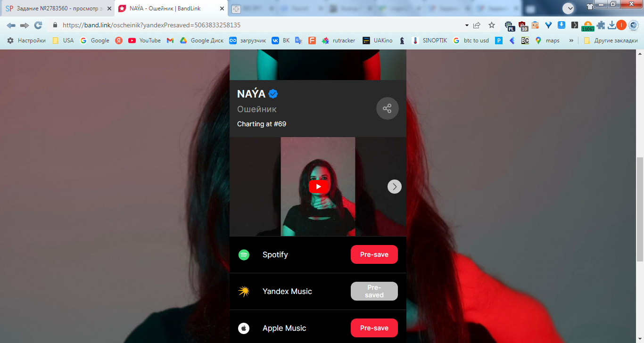Open the 'Другие закладки' folder
644x343 pixels.
[x=611, y=41]
